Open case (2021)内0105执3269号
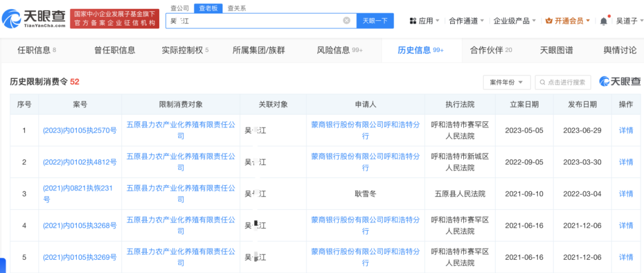 pyautogui.click(x=80, y=257)
